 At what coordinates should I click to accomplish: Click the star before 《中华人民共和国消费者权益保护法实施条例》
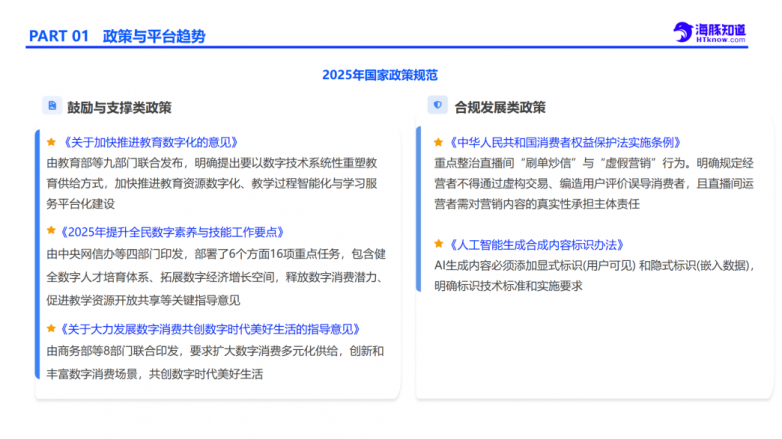(438, 142)
